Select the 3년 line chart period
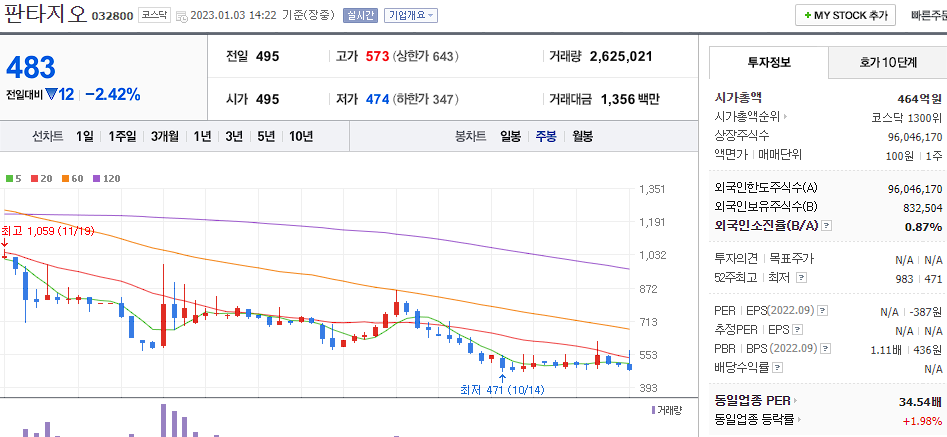This screenshot has height=437, width=947. [x=234, y=136]
